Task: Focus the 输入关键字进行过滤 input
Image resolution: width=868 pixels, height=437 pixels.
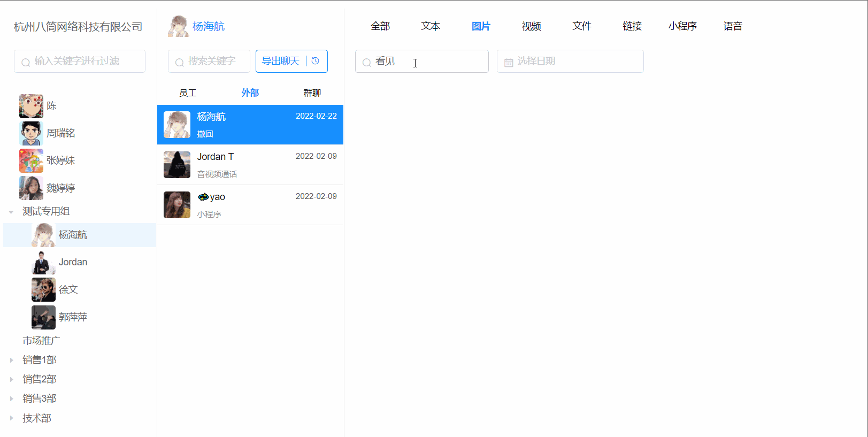Action: tap(80, 61)
